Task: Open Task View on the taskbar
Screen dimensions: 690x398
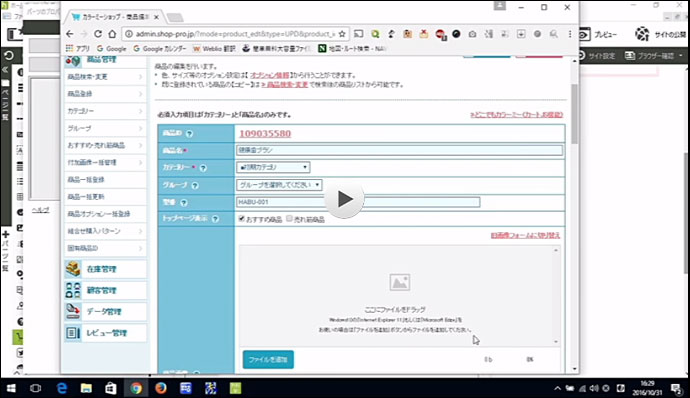Action: (x=35, y=388)
